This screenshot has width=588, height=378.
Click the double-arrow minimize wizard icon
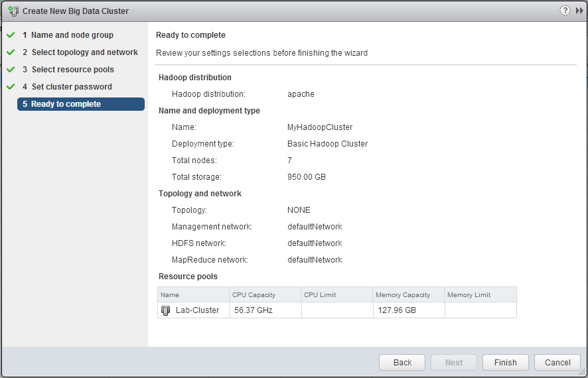(579, 11)
